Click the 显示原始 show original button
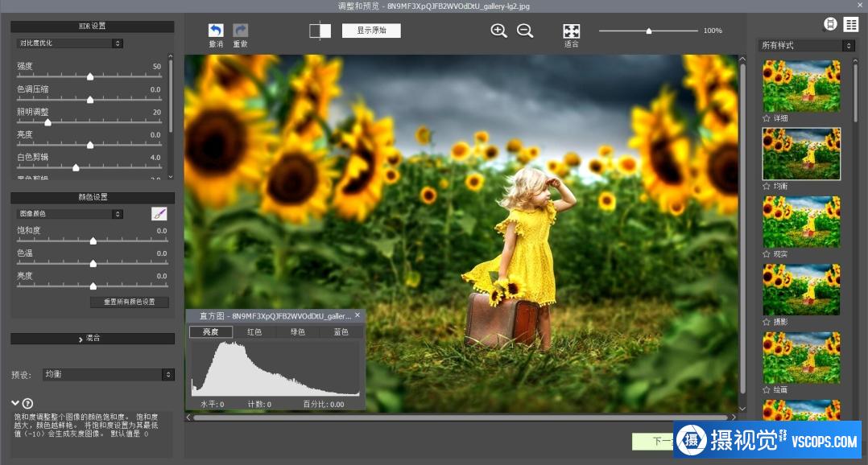 pyautogui.click(x=371, y=31)
